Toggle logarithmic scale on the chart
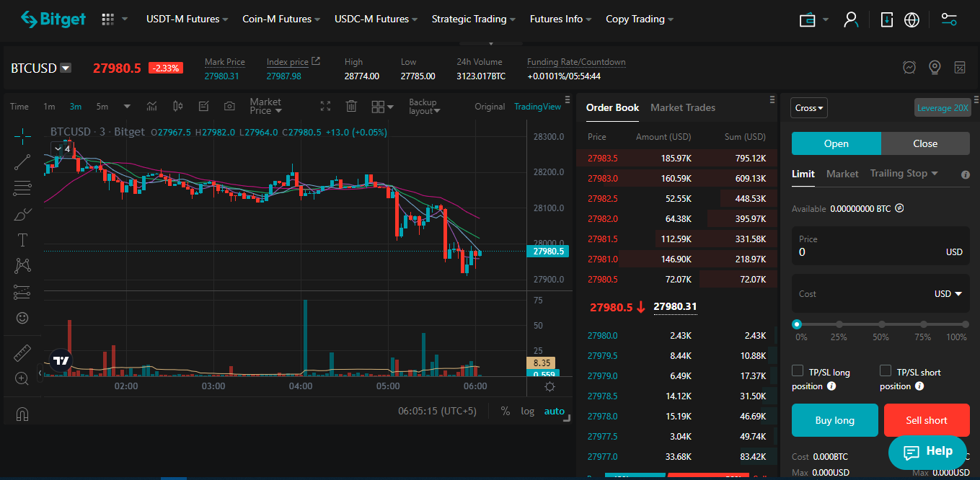 pos(528,411)
